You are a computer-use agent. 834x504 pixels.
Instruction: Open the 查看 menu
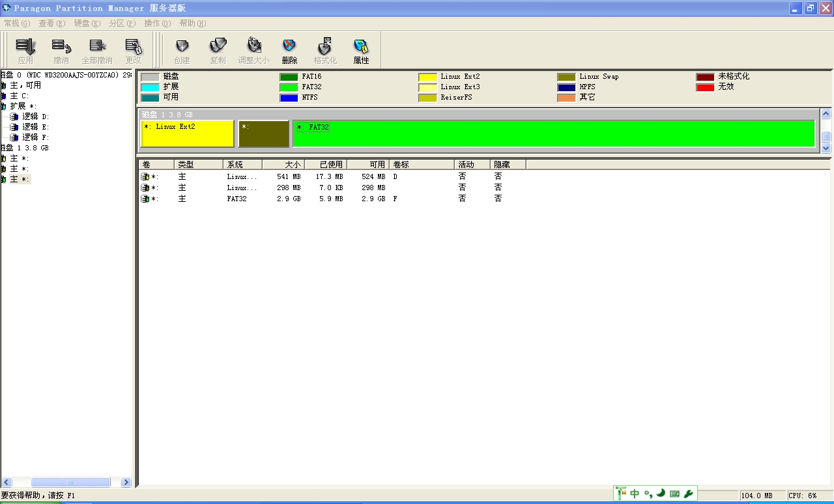coord(51,23)
